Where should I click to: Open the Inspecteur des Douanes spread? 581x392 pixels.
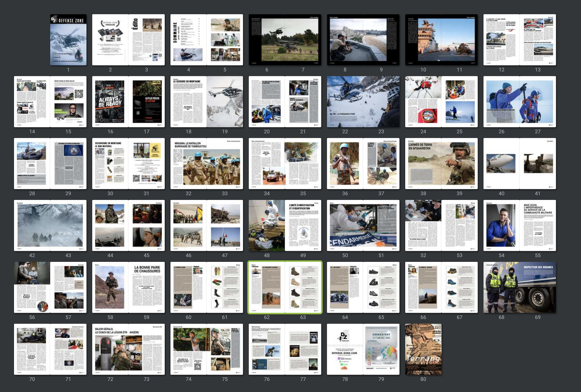[x=519, y=287]
